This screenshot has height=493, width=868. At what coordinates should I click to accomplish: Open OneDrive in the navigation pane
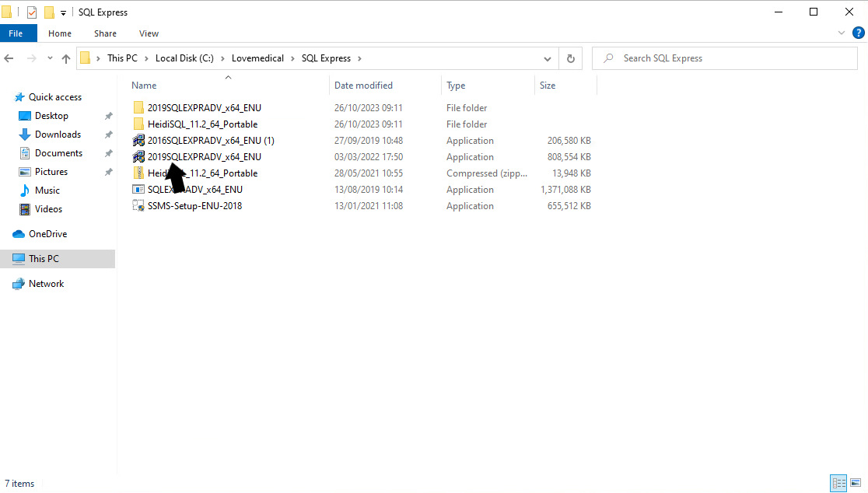tap(47, 234)
